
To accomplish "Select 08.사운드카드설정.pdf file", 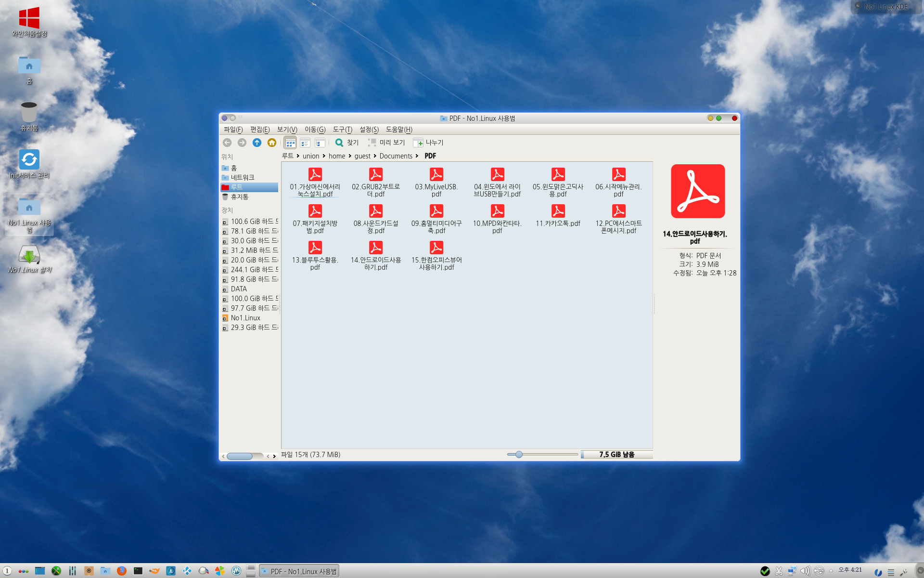I will tap(376, 219).
